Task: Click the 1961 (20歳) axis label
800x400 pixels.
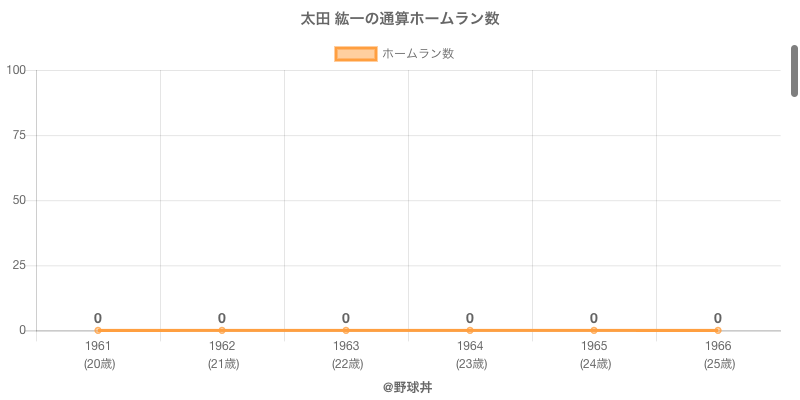Action: [x=98, y=355]
